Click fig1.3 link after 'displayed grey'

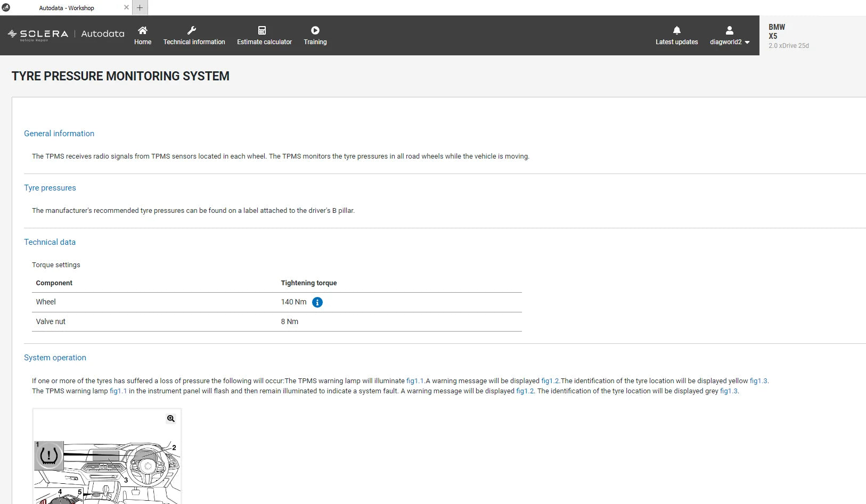(729, 391)
